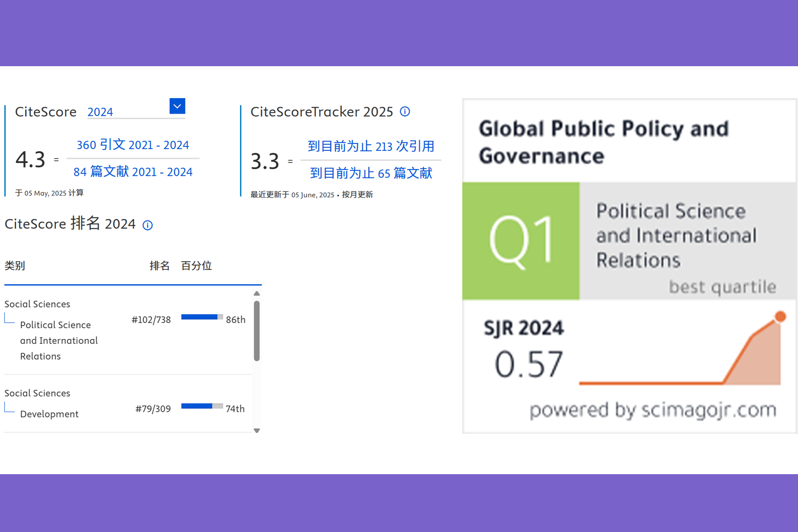Click the #102/738 rank value

[151, 320]
